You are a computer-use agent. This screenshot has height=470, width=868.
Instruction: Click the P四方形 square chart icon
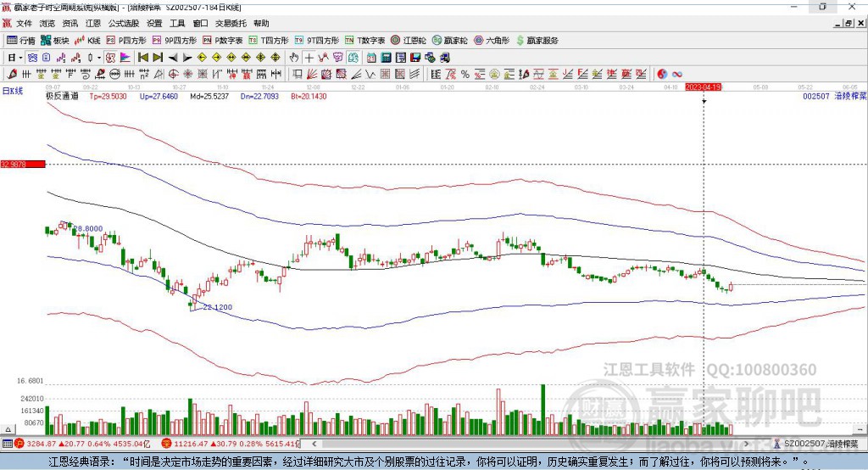click(x=126, y=41)
